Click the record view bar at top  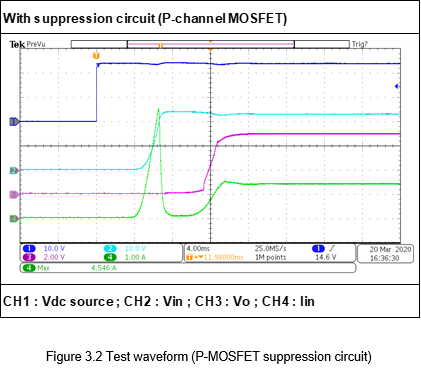click(x=210, y=44)
